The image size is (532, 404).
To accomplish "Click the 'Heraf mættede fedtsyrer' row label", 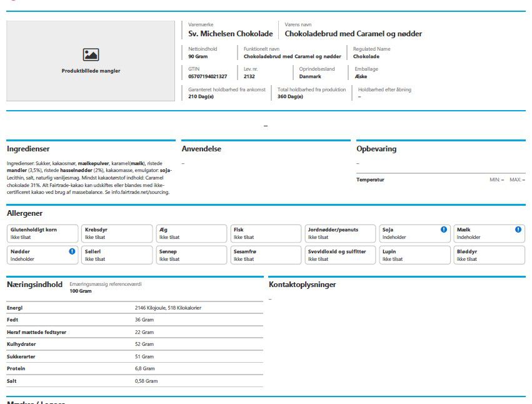I will [x=37, y=332].
